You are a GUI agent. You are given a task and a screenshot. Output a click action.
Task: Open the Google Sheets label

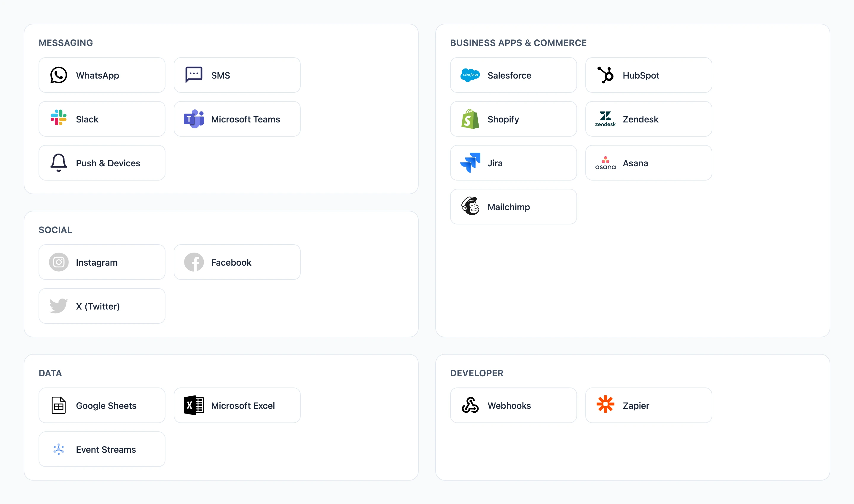pos(106,406)
